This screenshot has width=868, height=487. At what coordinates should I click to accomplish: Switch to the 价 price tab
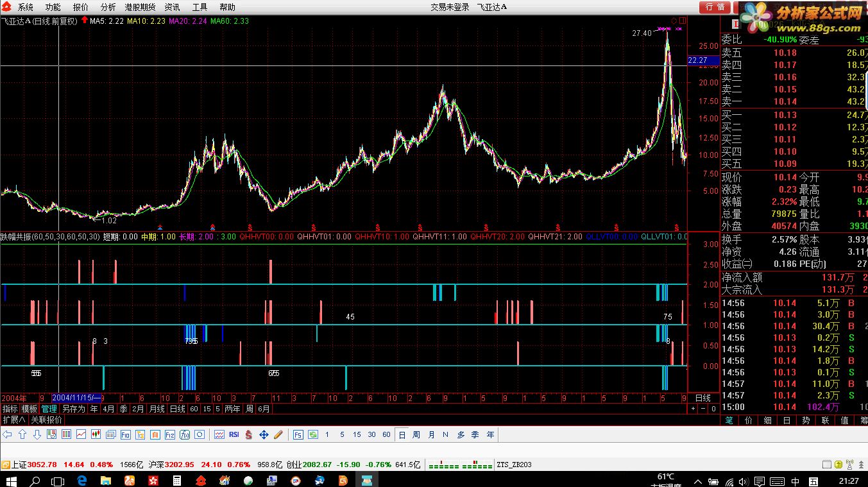click(x=749, y=420)
